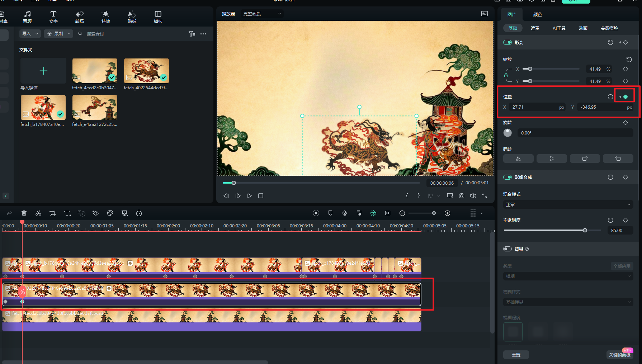Disable the 影像合成 compositing switch
Viewport: 642px width, 364px height.
coord(508,177)
